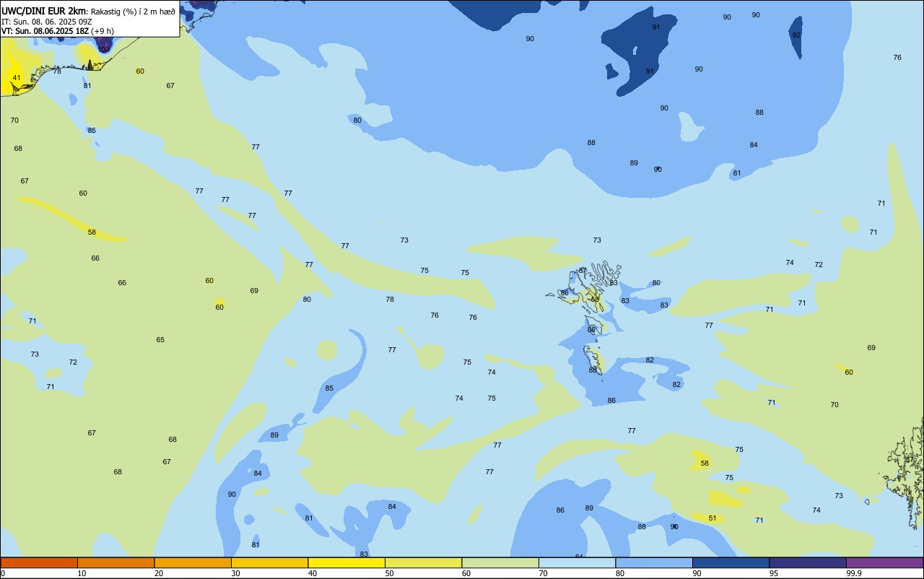The height and width of the screenshot is (579, 924).
Task: Click the 50–60 pale yellow legend swatch
Action: [x=423, y=562]
